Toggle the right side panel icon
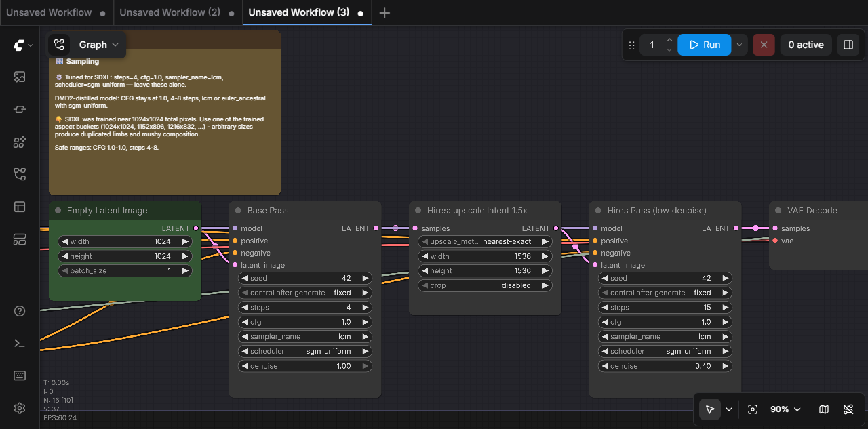This screenshot has width=868, height=429. 848,45
